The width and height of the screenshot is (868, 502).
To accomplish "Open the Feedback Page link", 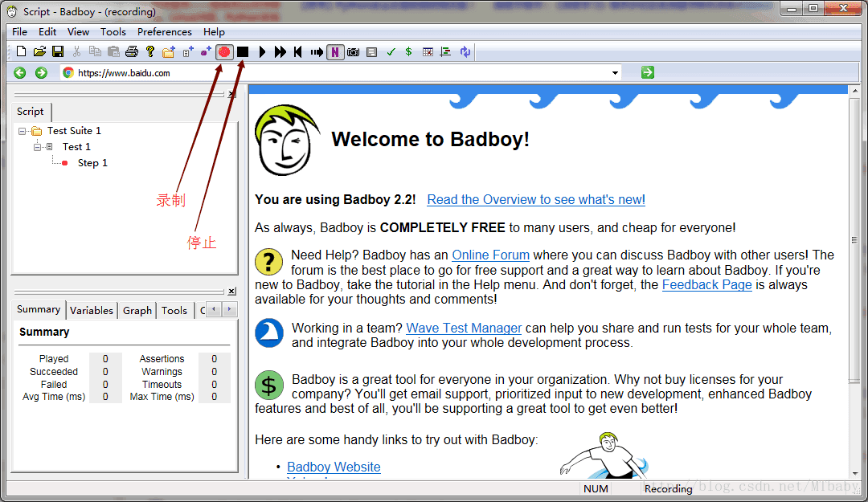I will [707, 285].
